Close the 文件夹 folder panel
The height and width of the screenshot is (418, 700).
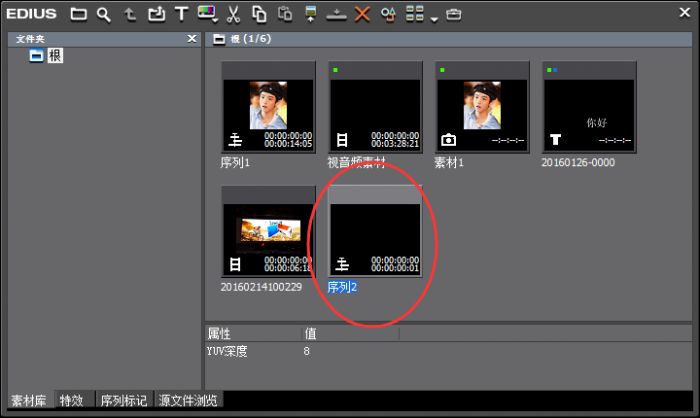tap(192, 38)
